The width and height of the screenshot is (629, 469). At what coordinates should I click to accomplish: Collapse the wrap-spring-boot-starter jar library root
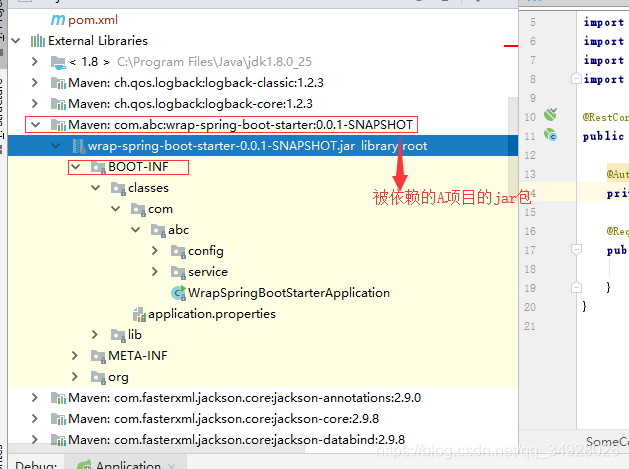[55, 146]
